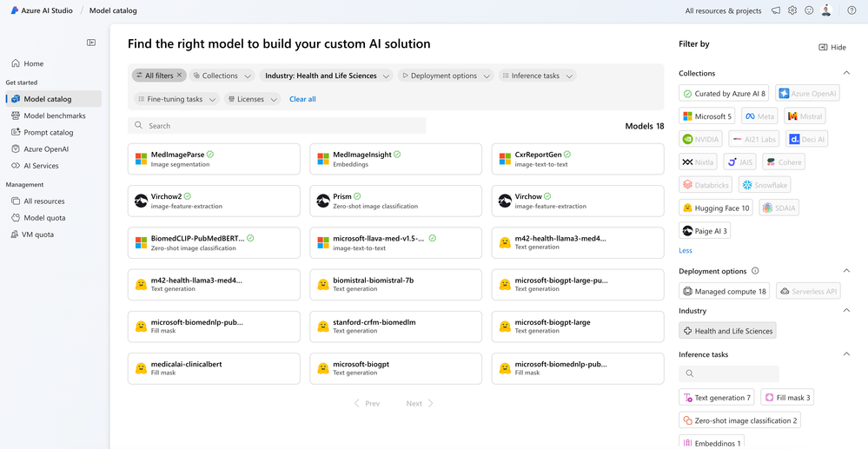Toggle the Microsoft 5 collection filter
The width and height of the screenshot is (868, 449).
click(x=707, y=116)
